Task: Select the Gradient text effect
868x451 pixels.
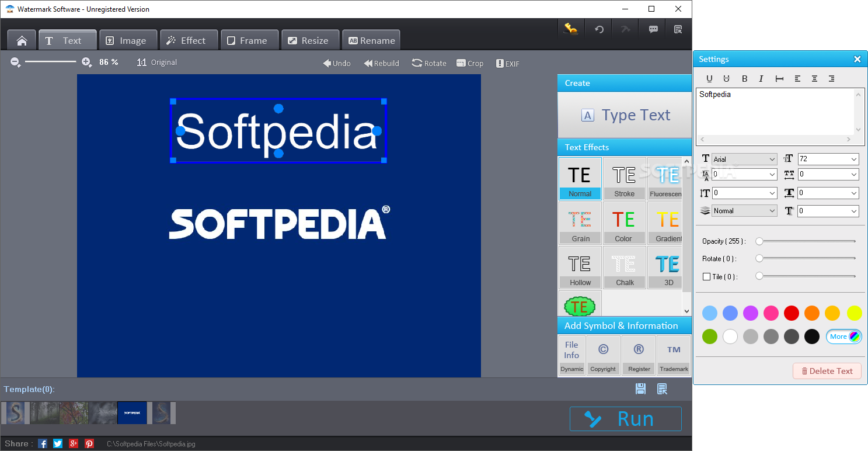Action: point(665,223)
